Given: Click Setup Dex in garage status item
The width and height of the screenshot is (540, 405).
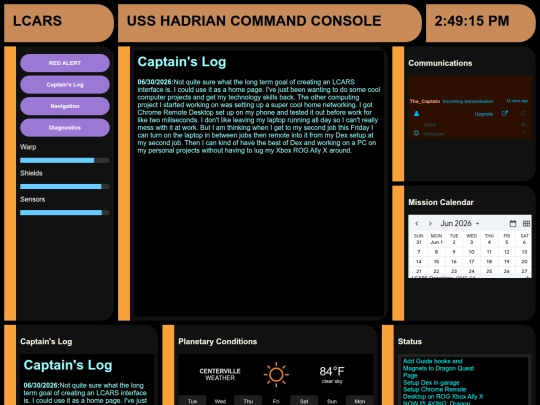Looking at the screenshot, I should [x=431, y=382].
